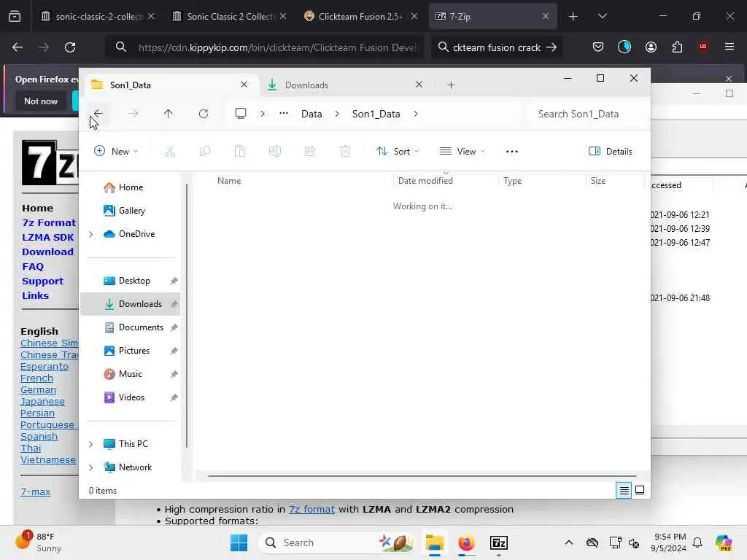Close the Downloads Explorer tab

point(419,85)
